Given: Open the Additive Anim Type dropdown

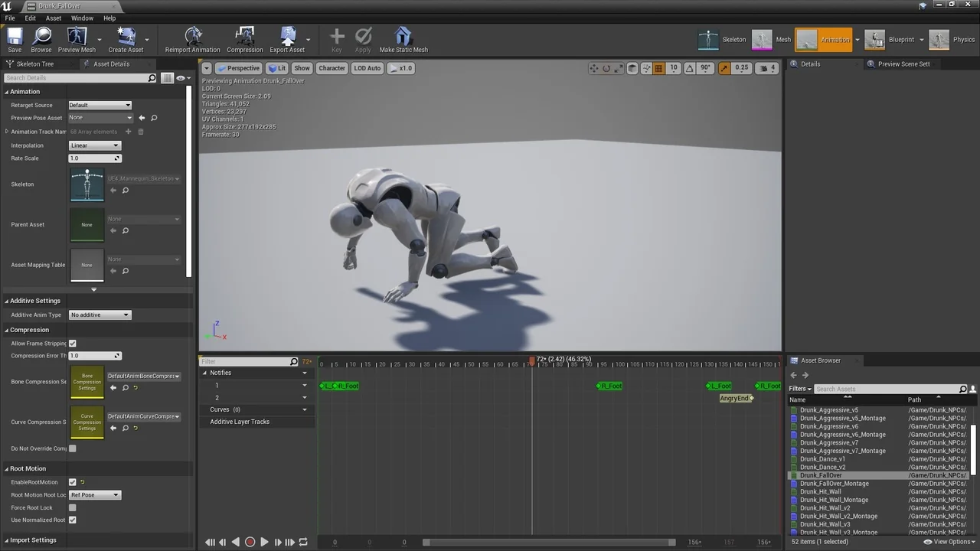Looking at the screenshot, I should pyautogui.click(x=100, y=315).
